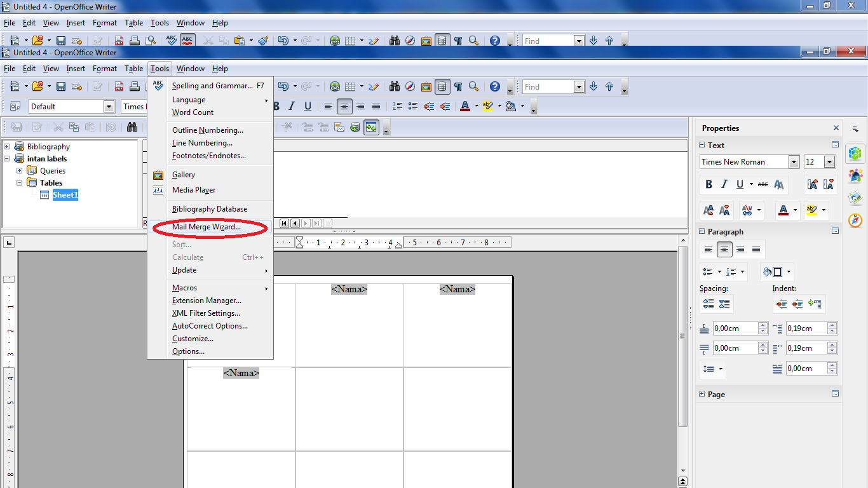Toggle the Explorer on/off icon in data toolbar

tap(371, 127)
